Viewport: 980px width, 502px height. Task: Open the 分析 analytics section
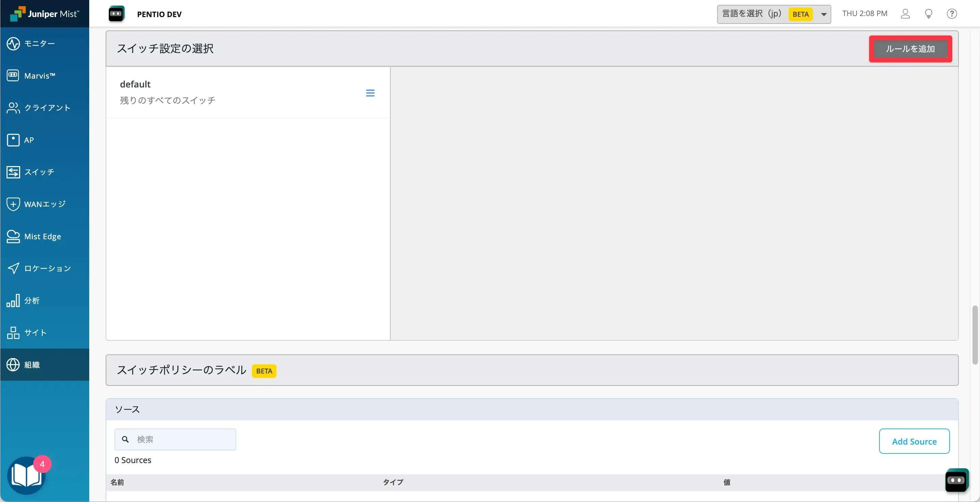[31, 300]
